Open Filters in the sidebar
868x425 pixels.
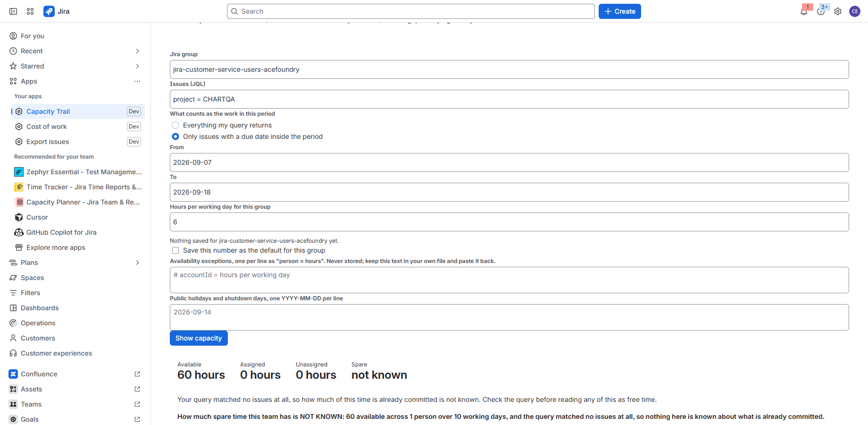tap(75, 293)
